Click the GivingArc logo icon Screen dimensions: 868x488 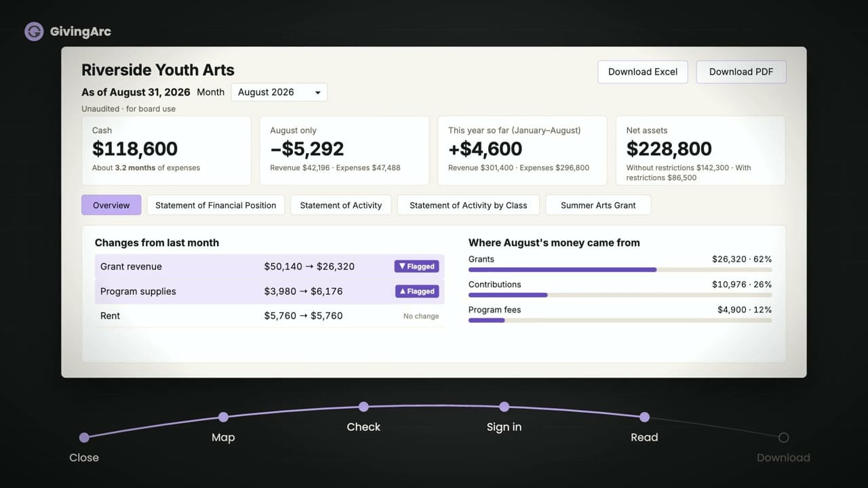coord(34,31)
